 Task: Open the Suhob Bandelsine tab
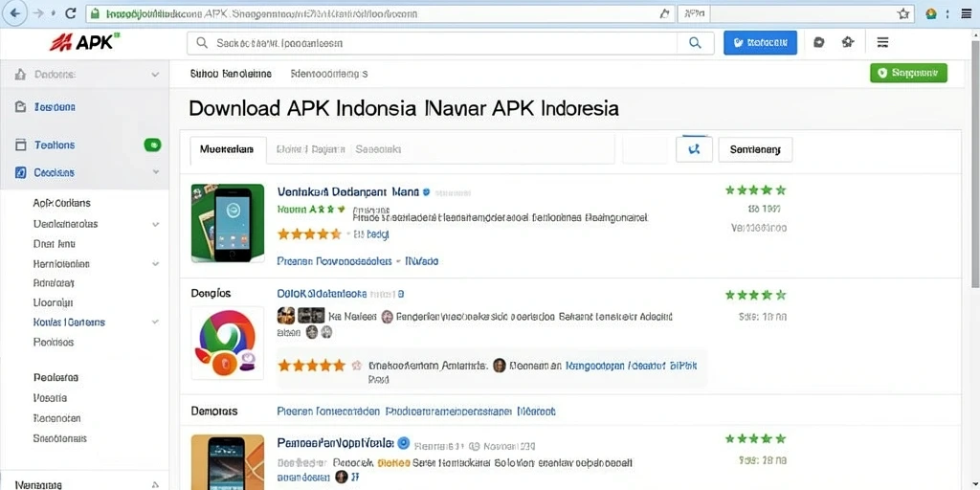click(x=231, y=73)
